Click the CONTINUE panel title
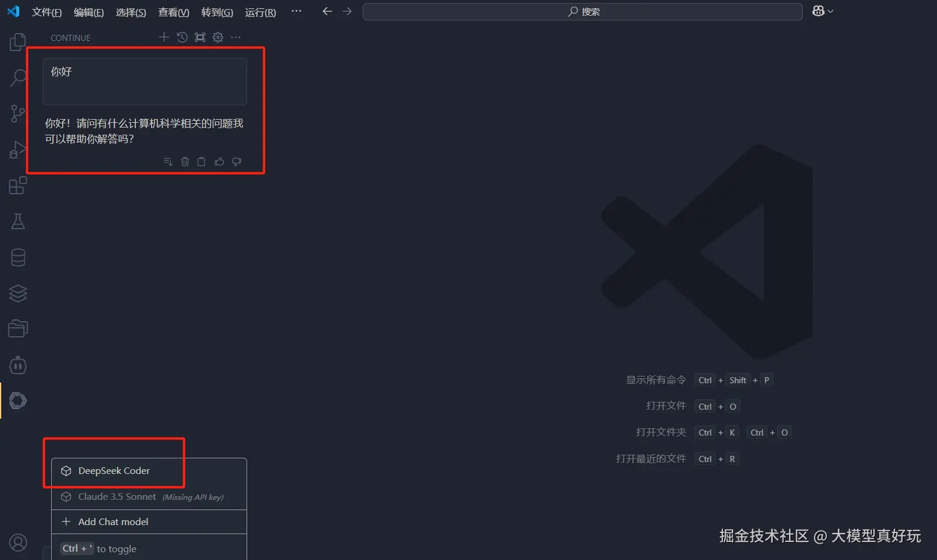 pos(70,38)
